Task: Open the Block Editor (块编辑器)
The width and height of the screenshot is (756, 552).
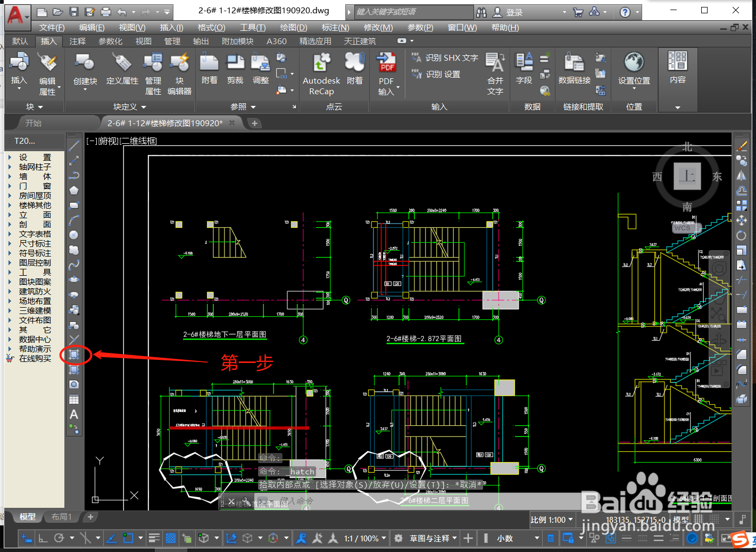Action: click(x=180, y=74)
